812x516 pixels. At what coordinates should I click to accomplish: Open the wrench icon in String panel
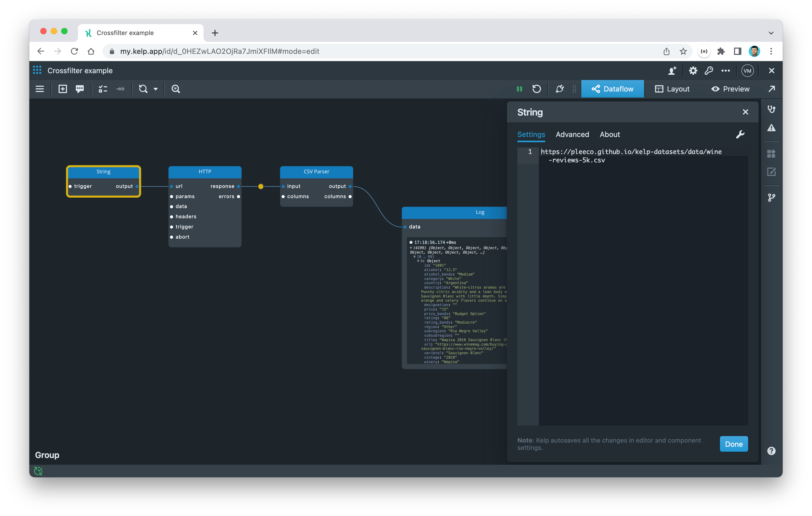[740, 134]
